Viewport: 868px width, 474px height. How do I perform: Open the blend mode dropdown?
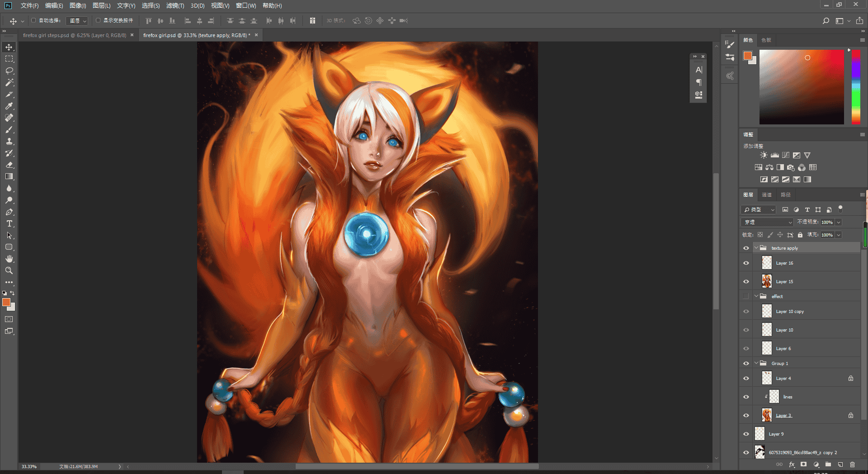tap(767, 222)
